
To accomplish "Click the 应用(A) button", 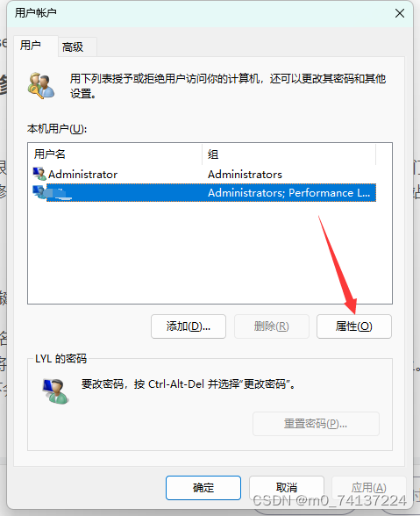I will click(x=368, y=487).
